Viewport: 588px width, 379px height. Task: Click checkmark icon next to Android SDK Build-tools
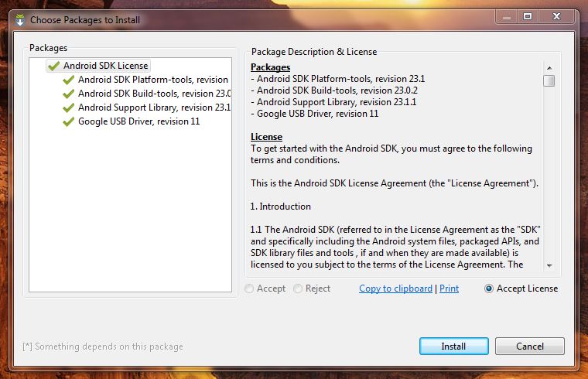pyautogui.click(x=69, y=94)
